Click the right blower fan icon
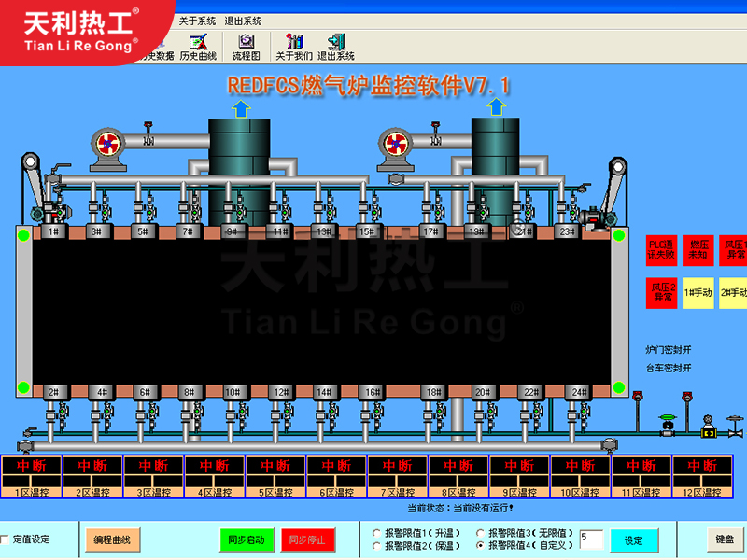The width and height of the screenshot is (747, 560). coord(395,145)
